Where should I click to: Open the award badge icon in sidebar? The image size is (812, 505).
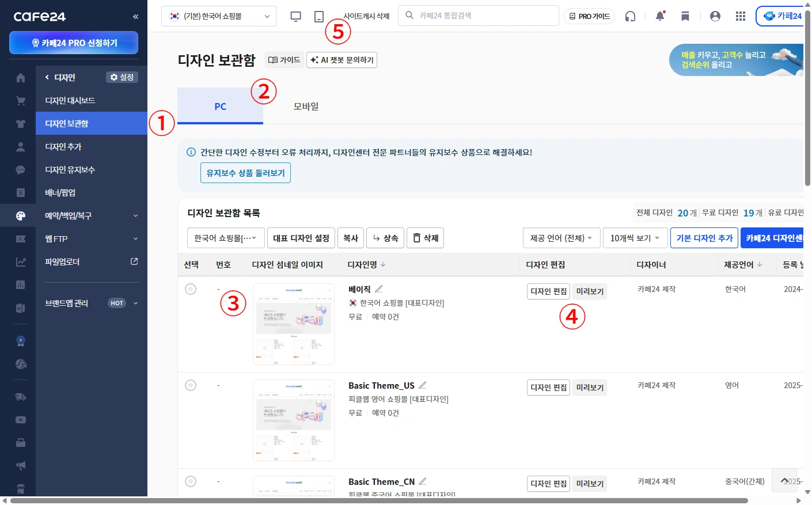click(x=21, y=341)
